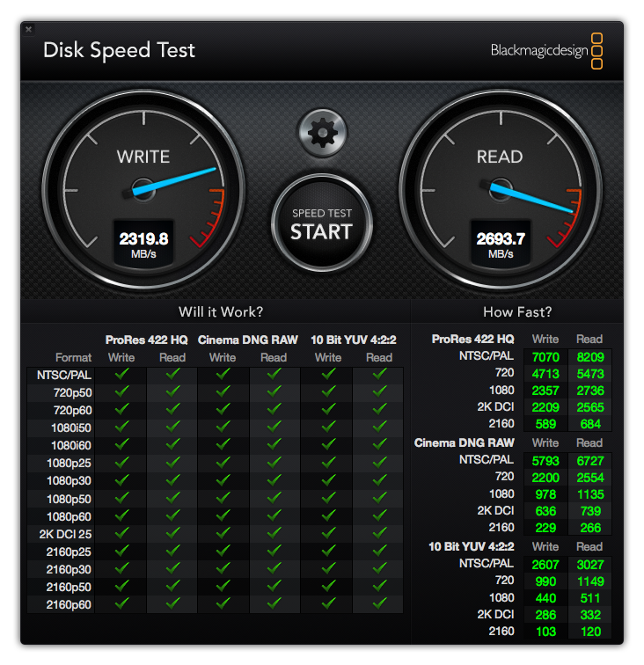Click the NTSC/PAL format row label
The height and width of the screenshot is (665, 644).
coord(64,376)
